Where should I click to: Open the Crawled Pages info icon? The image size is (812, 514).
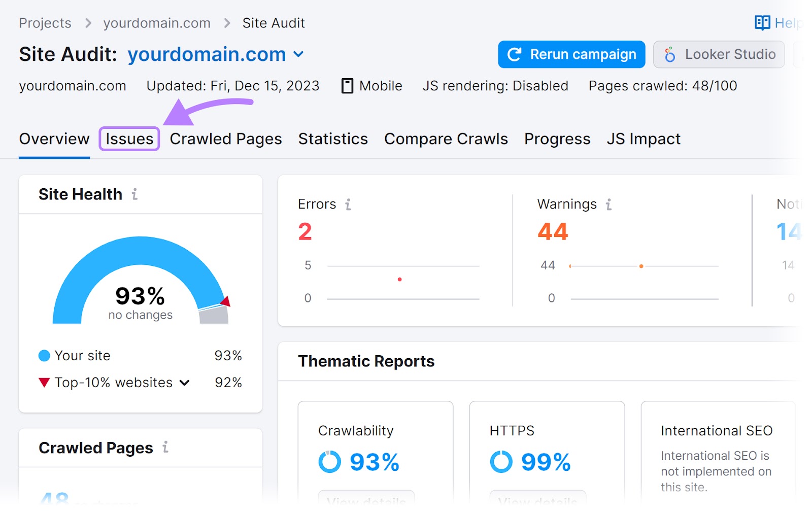coord(165,448)
